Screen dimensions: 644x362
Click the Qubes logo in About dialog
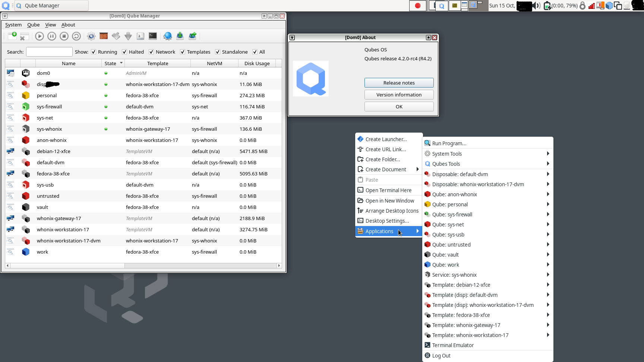311,79
